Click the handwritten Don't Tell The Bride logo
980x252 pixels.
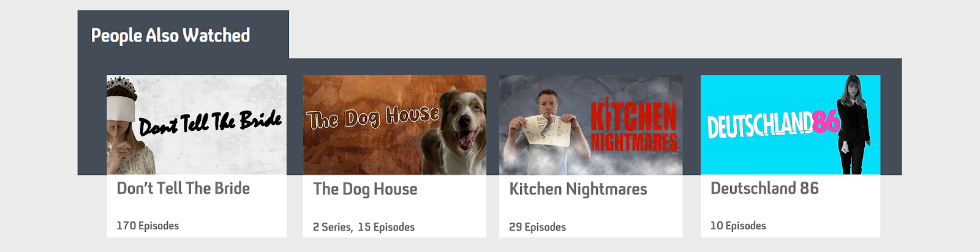point(210,122)
